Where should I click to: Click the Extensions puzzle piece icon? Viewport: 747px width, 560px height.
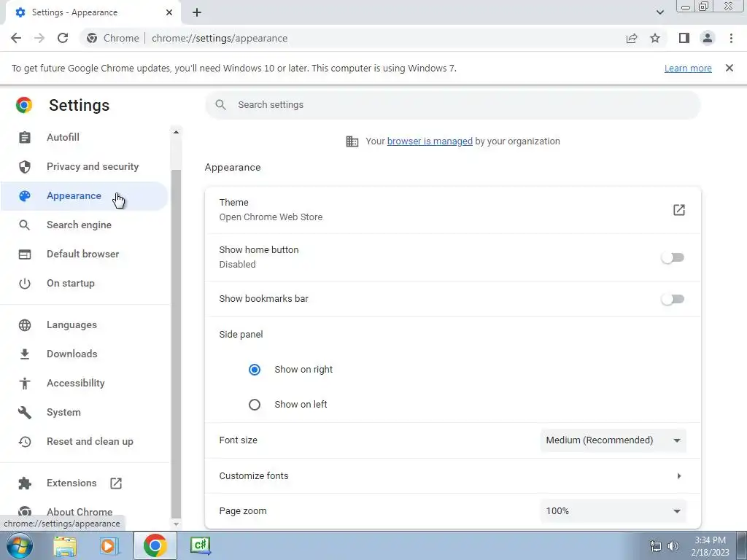(x=24, y=483)
